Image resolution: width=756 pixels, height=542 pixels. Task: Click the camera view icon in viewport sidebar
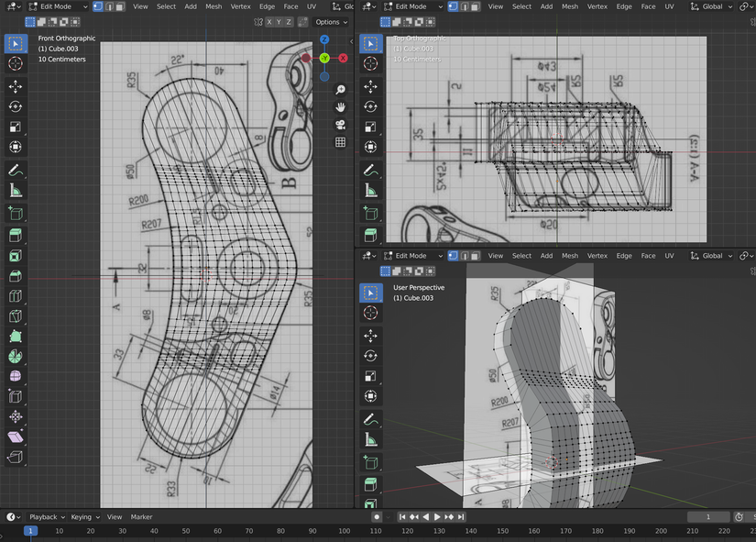coord(339,125)
